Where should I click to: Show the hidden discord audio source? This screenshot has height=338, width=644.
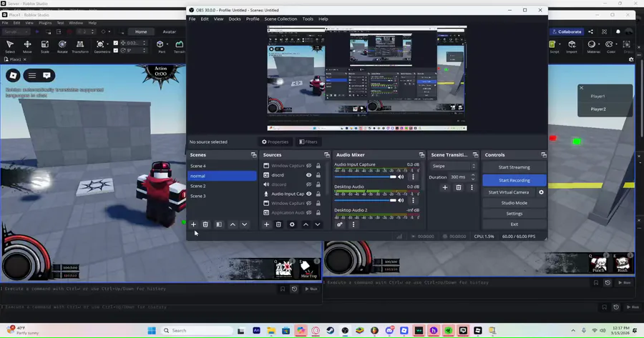(x=309, y=184)
